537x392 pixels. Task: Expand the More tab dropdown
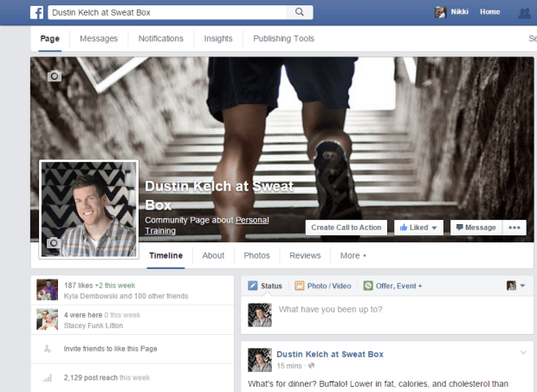tap(353, 255)
